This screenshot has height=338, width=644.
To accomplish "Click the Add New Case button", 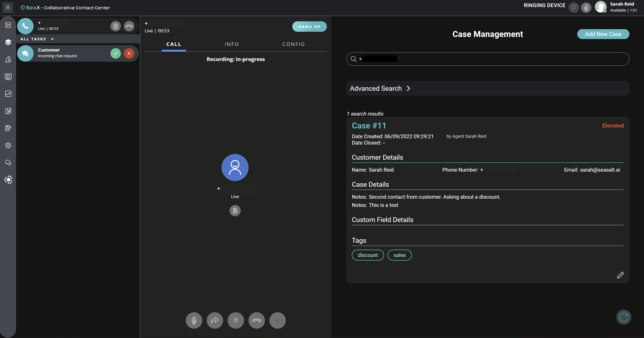I will [603, 34].
